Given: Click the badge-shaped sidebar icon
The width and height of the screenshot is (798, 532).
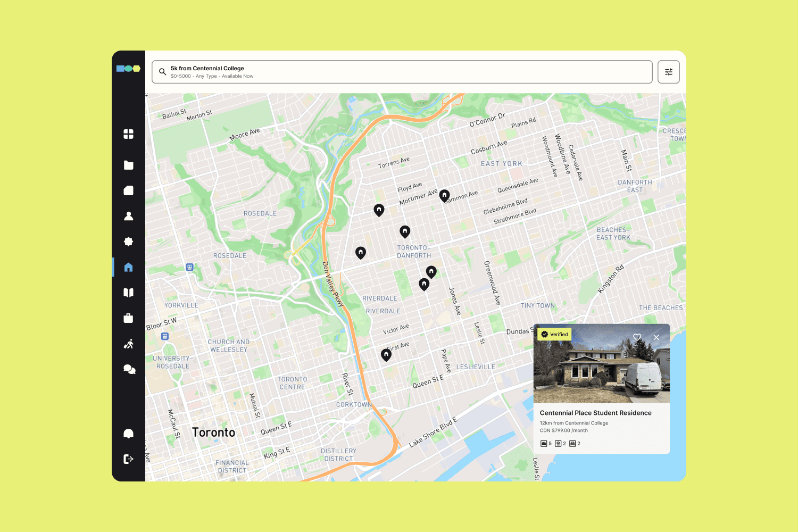Looking at the screenshot, I should coord(128,242).
